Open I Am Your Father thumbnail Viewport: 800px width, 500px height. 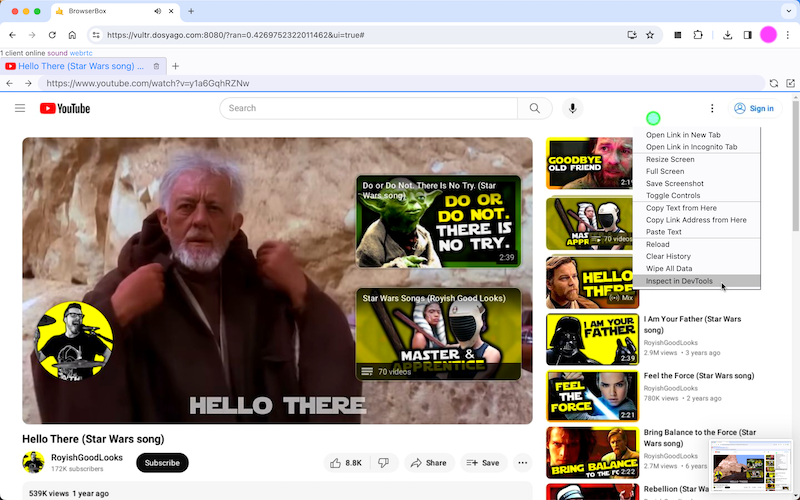(592, 339)
